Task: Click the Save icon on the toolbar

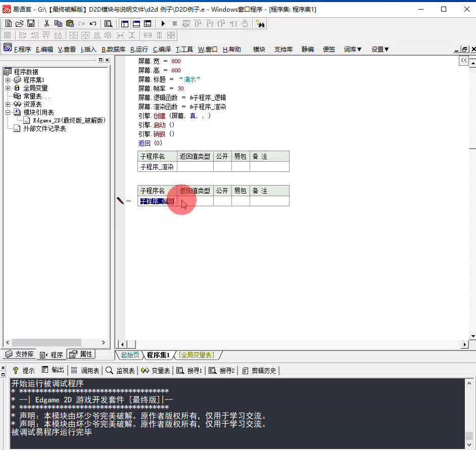Action: click(31, 24)
